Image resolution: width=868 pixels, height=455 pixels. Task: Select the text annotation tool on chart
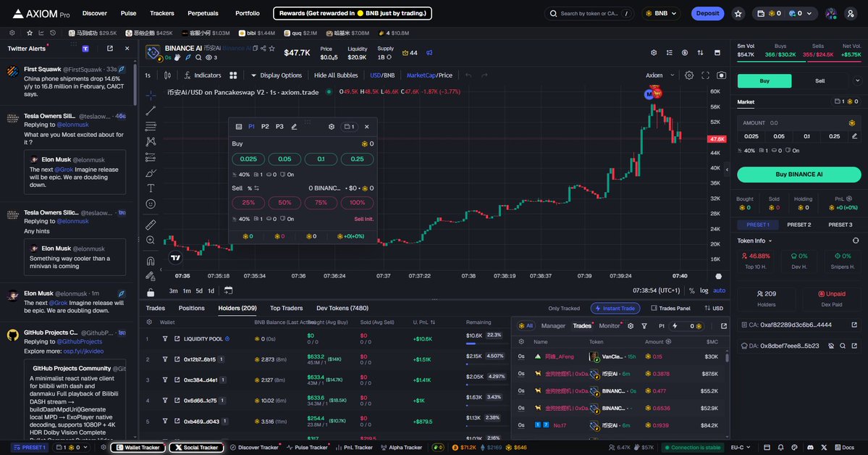pyautogui.click(x=151, y=188)
